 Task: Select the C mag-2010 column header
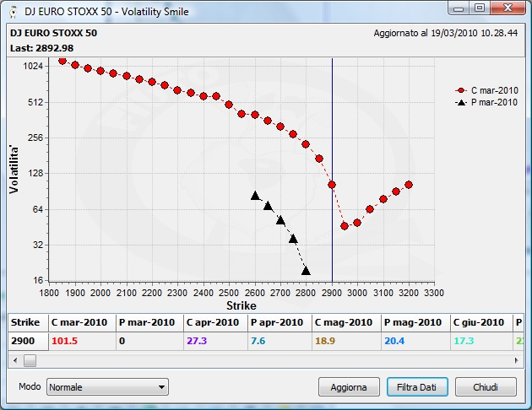pyautogui.click(x=346, y=322)
